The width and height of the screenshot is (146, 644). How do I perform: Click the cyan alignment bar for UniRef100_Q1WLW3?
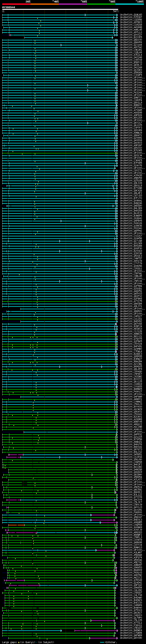pyautogui.click(x=50, y=15)
